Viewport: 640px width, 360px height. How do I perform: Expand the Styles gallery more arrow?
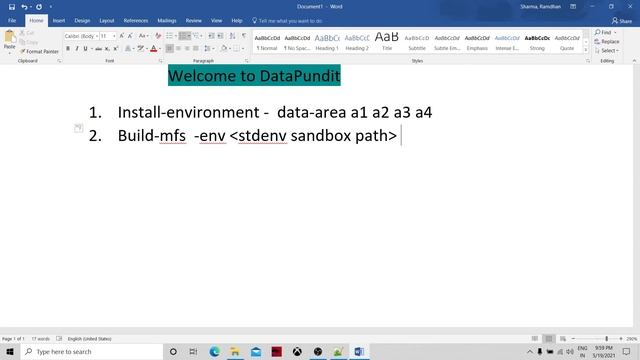(586, 50)
